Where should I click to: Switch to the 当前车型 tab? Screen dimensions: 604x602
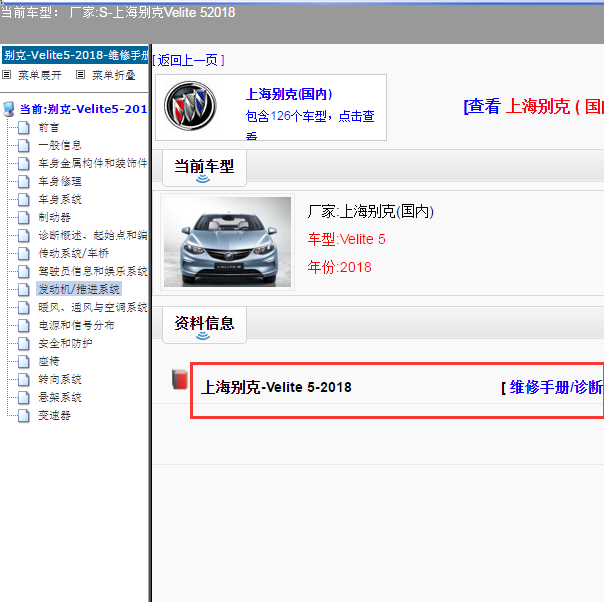coord(204,168)
